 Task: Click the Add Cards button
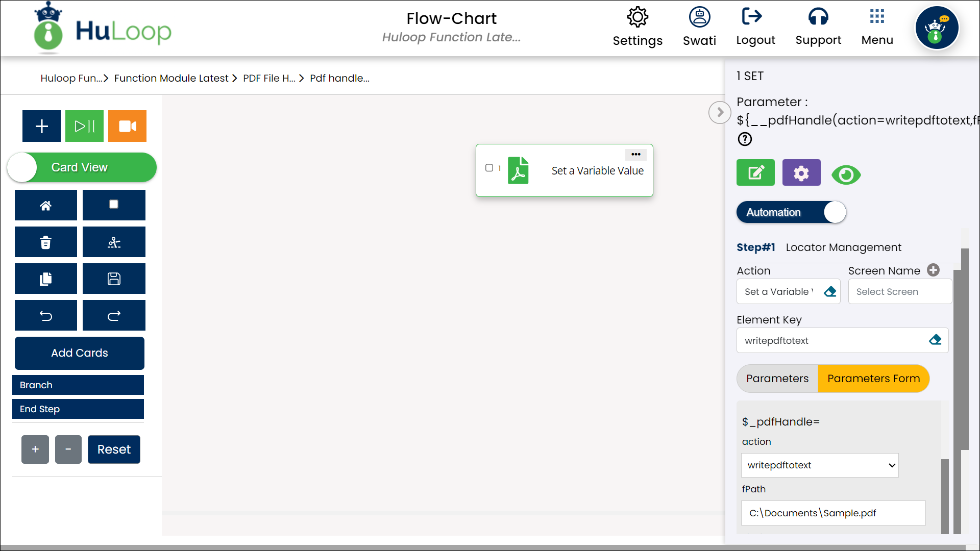[x=80, y=353]
